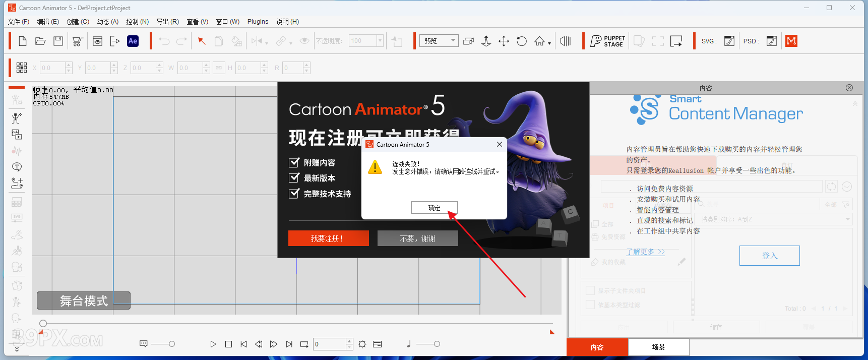This screenshot has height=360, width=868.
Task: Uncheck the 附赠内容 checkbox
Action: [x=294, y=162]
